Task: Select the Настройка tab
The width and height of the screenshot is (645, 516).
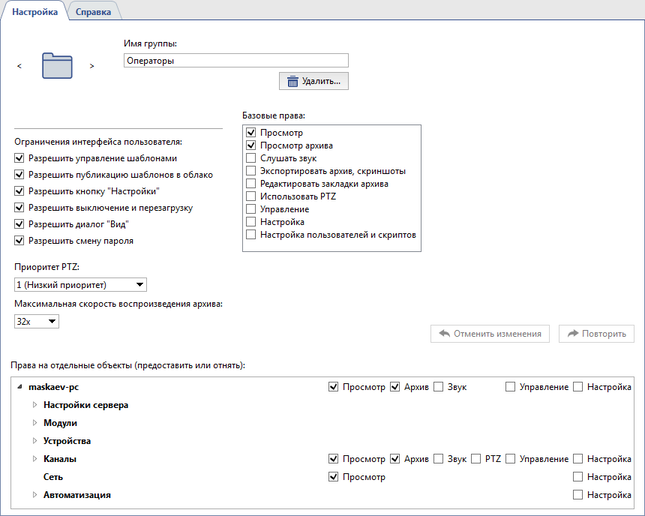Action: coord(35,10)
